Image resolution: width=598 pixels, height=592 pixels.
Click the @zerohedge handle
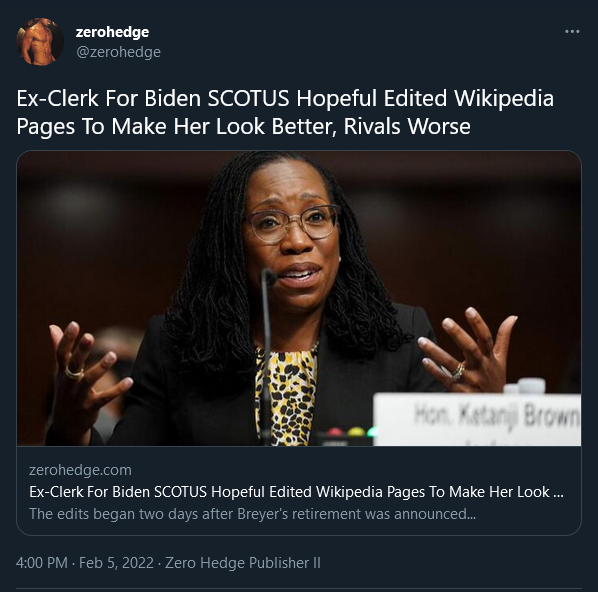click(x=118, y=52)
